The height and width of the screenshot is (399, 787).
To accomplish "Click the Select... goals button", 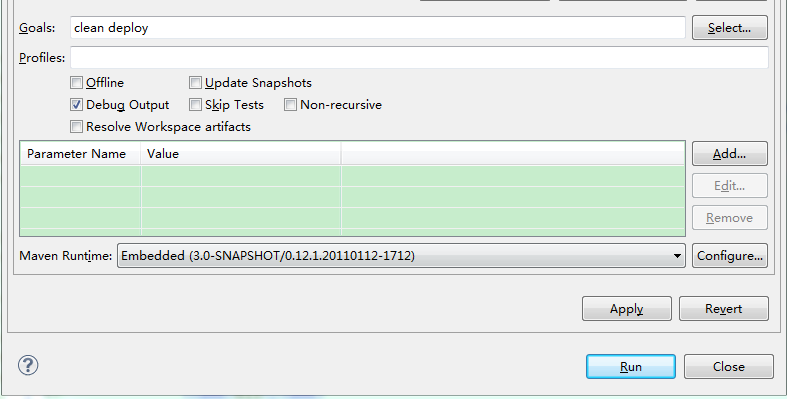I will [x=730, y=28].
